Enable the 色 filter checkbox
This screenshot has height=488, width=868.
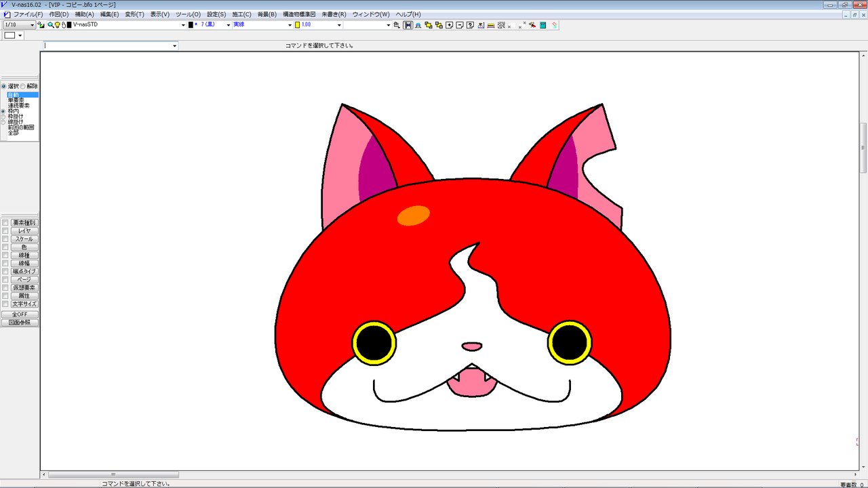pyautogui.click(x=5, y=247)
